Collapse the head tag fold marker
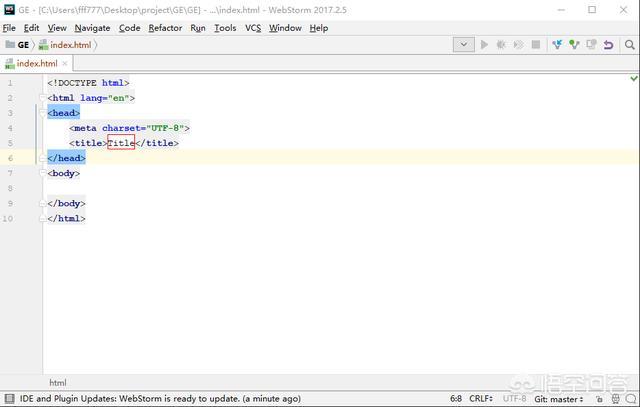Screen dimensions: 640x407 click(43, 113)
